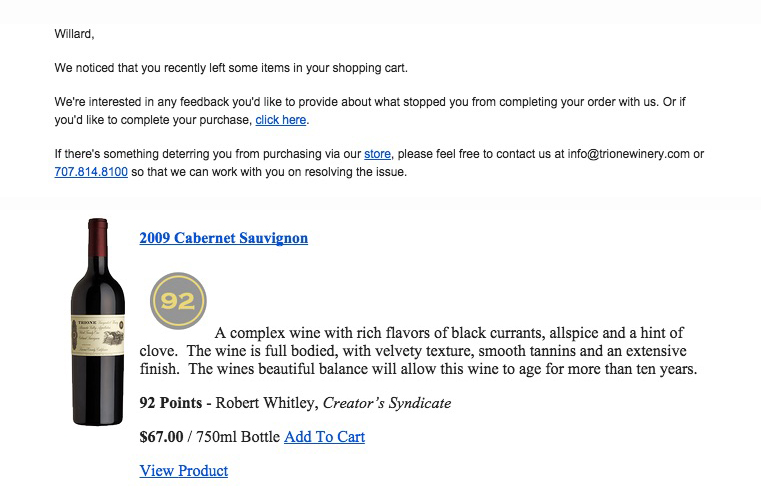Image resolution: width=761 pixels, height=491 pixels.
Task: Click the $67.00 price text
Action: (161, 437)
